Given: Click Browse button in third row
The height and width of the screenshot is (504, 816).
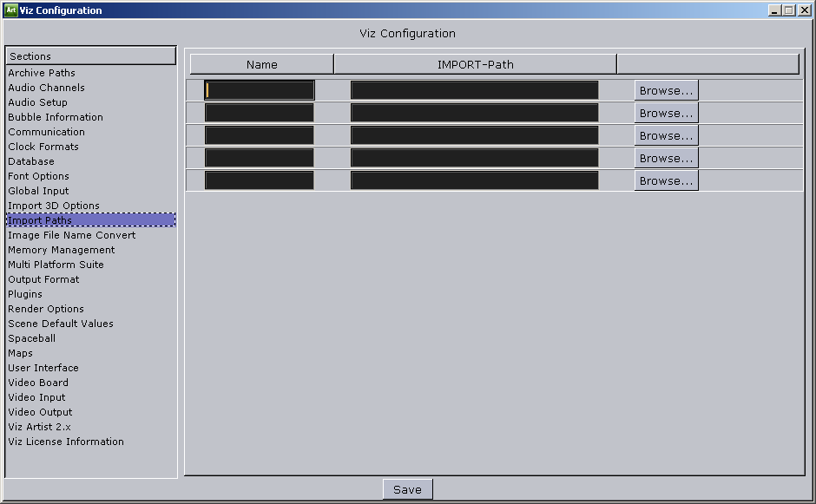Looking at the screenshot, I should point(666,135).
